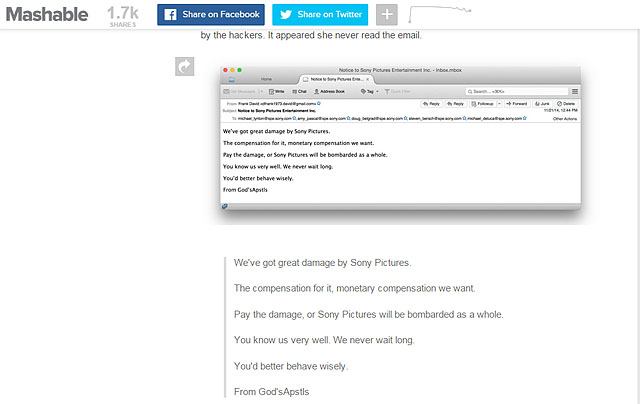Image resolution: width=640 pixels, height=404 pixels.
Task: Click Quick Filter in the email screenshot
Action: pyautogui.click(x=398, y=91)
